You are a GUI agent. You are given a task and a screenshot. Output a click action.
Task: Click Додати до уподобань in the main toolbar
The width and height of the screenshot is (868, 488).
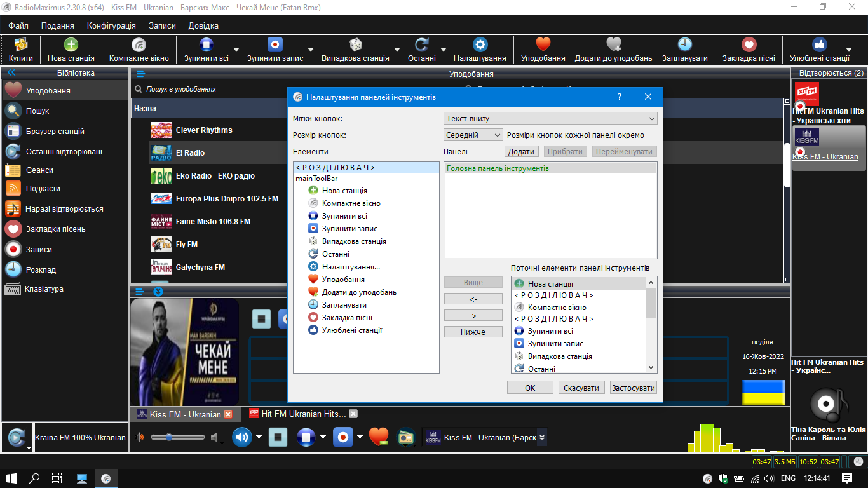click(x=613, y=50)
